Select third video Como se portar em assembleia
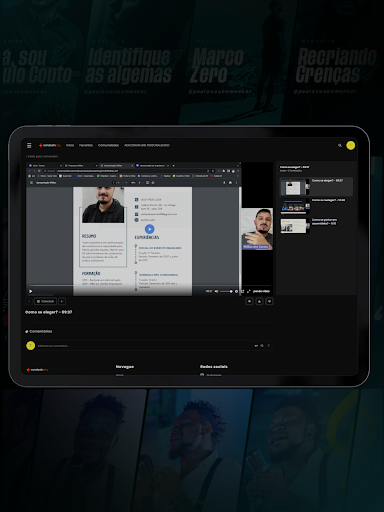This screenshot has width=384, height=512. coord(316,226)
